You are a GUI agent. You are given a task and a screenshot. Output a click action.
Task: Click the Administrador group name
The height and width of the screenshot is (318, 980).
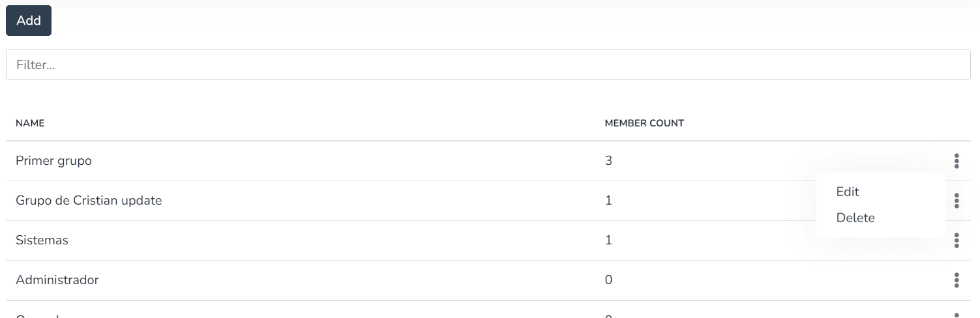pos(57,280)
